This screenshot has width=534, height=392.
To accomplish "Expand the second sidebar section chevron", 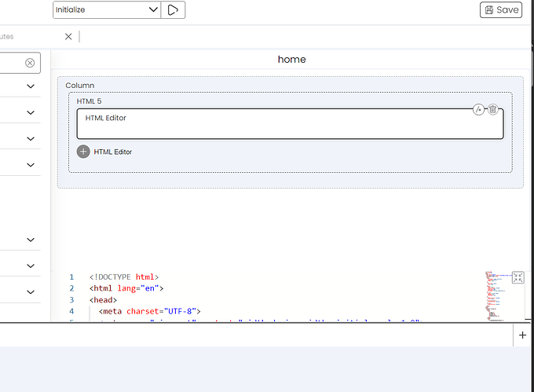I will [31, 112].
